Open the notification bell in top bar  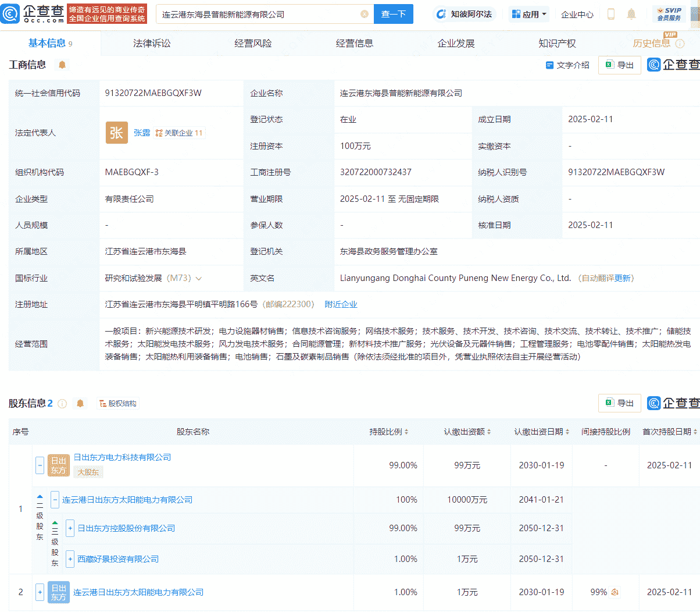[637, 14]
